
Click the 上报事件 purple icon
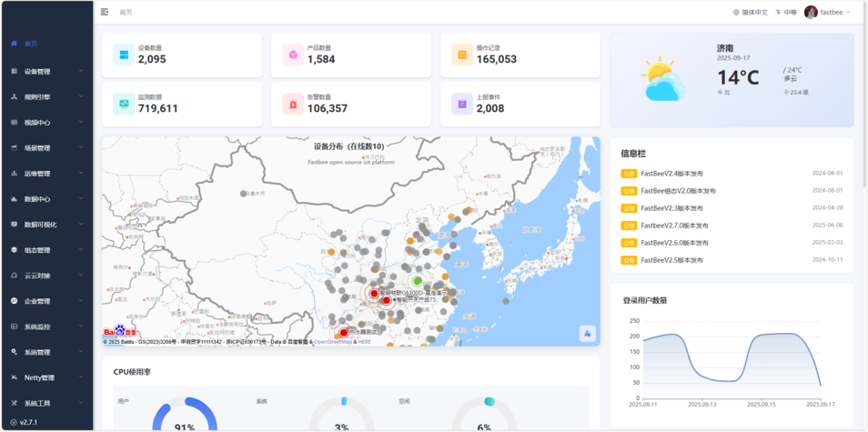click(462, 104)
